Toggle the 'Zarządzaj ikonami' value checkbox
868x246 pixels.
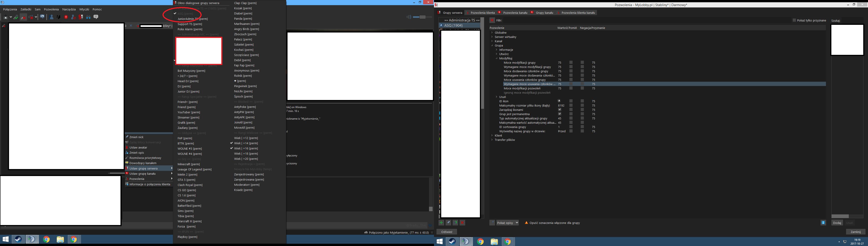559,110
